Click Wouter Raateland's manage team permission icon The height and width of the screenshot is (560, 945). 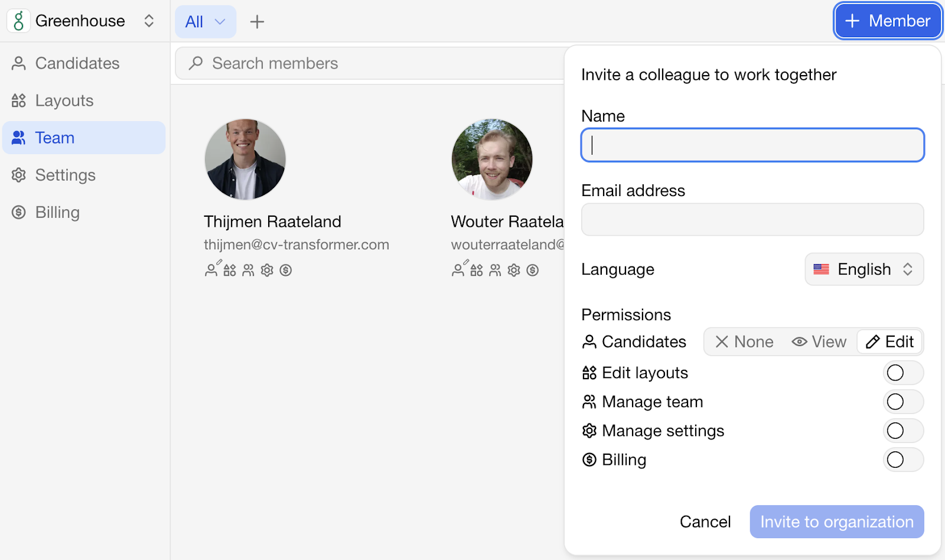495,270
